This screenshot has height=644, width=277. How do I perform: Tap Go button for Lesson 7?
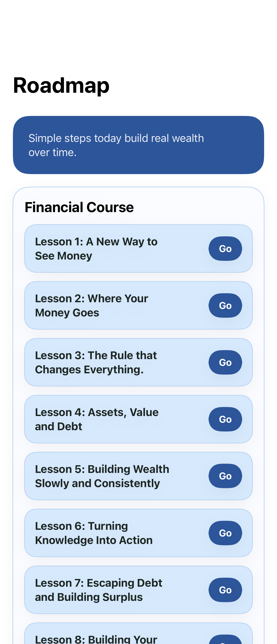click(x=225, y=590)
